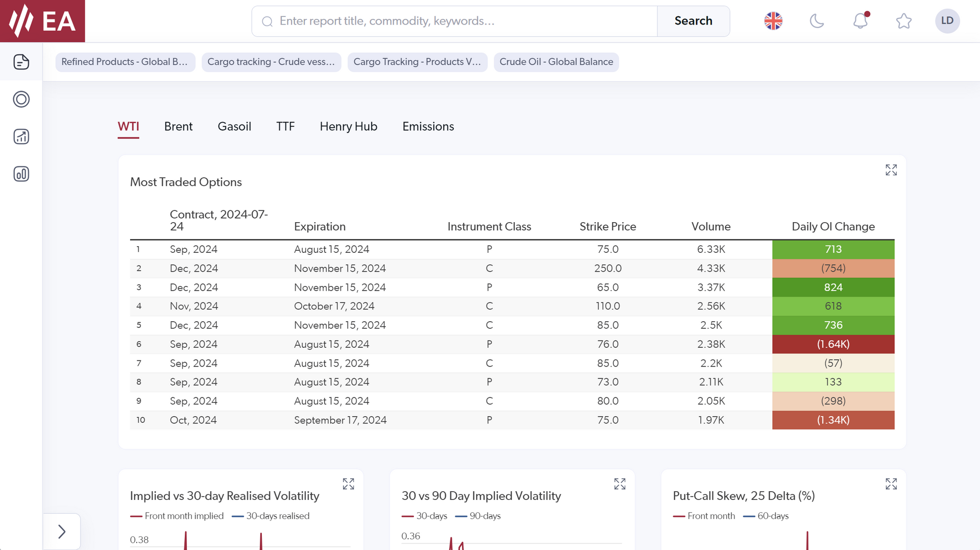Open favorites star icon
Image resolution: width=980 pixels, height=550 pixels.
[903, 21]
